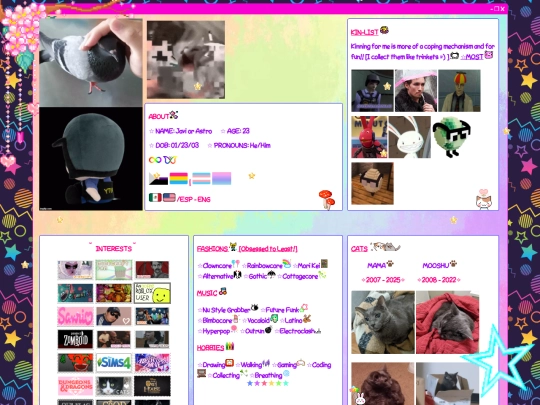This screenshot has width=540, height=405.
Task: Select the pansexual pride flag
Action: (179, 178)
